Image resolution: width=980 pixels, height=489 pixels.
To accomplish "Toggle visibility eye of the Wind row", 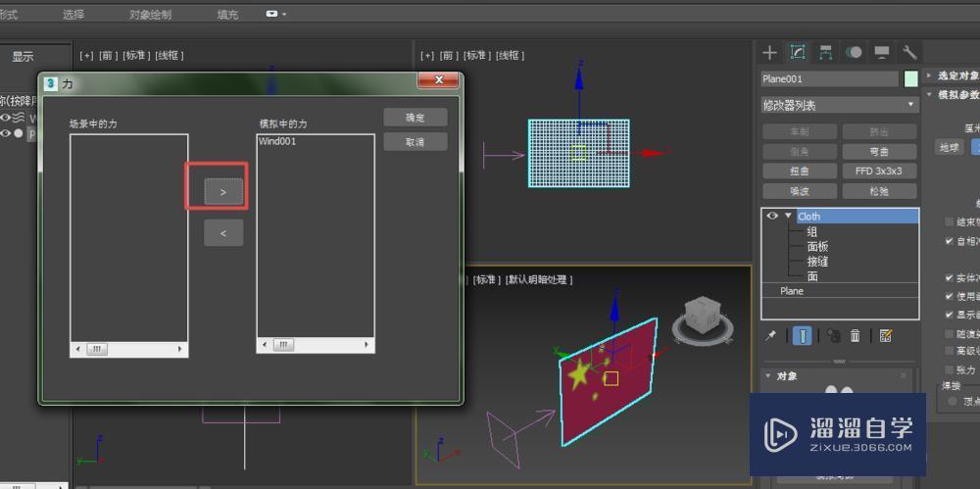I will (x=6, y=118).
